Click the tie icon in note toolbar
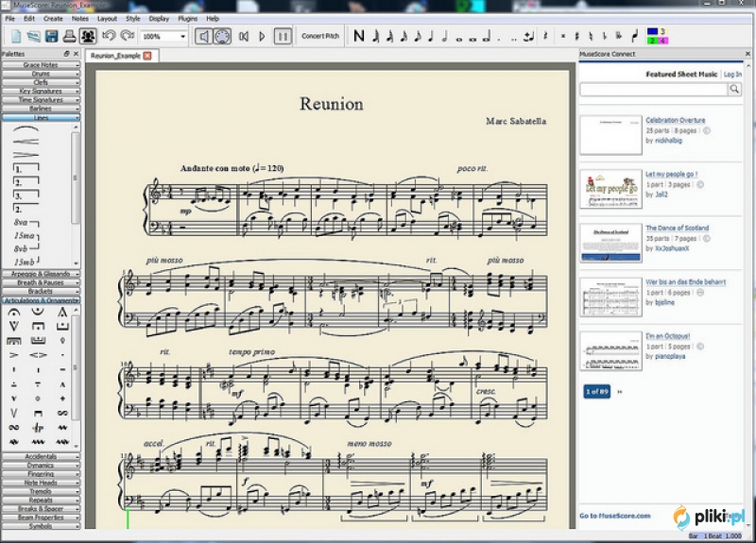The image size is (756, 543). 528,36
